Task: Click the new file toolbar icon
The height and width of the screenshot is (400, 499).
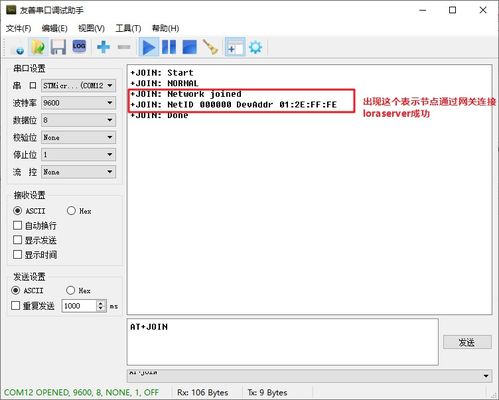Action: (x=18, y=47)
